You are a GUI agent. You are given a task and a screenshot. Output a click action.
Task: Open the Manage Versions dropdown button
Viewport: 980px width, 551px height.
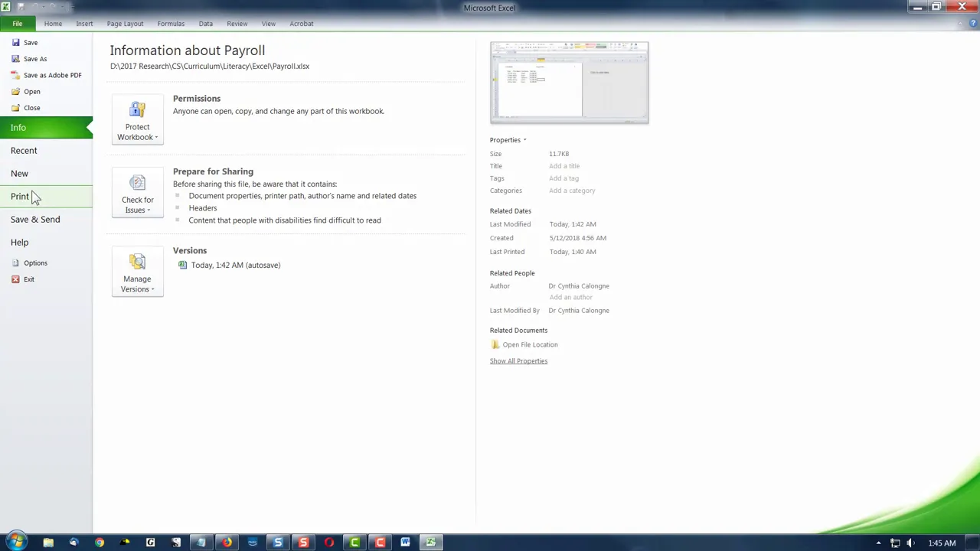click(x=138, y=272)
